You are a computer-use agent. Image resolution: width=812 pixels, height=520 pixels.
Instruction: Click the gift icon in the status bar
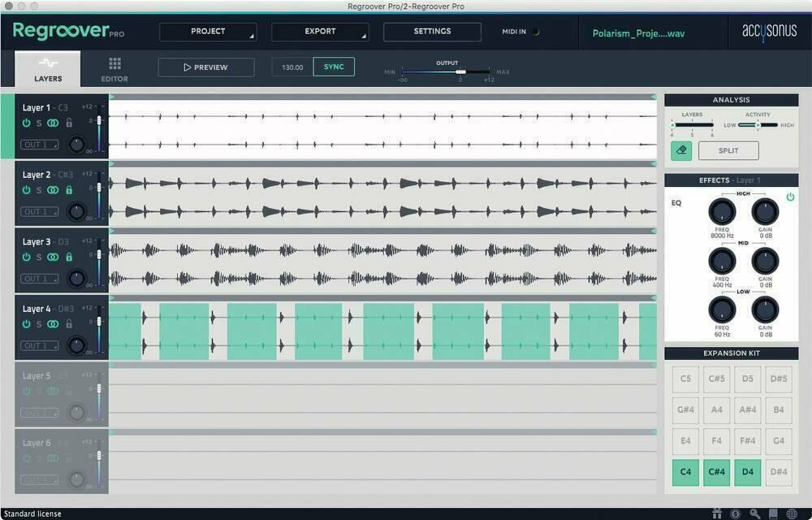[717, 513]
